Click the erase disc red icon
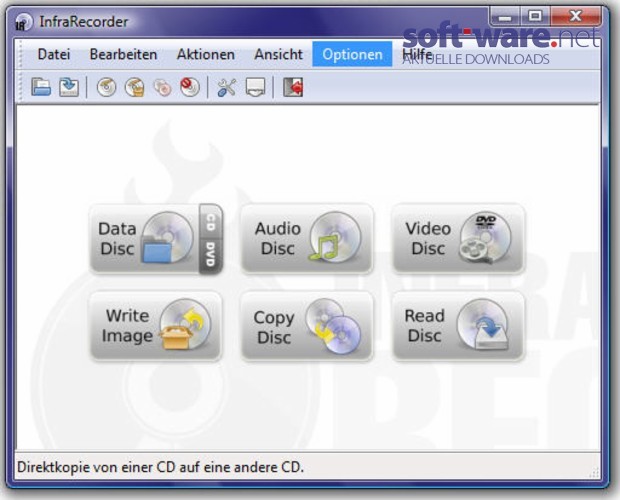The height and width of the screenshot is (500, 620). pyautogui.click(x=190, y=87)
